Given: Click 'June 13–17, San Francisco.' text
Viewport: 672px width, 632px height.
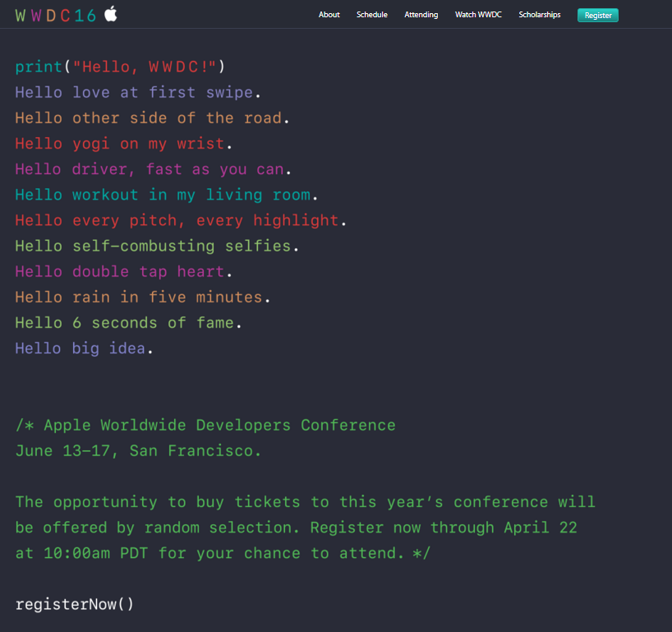Looking at the screenshot, I should click(x=138, y=451).
